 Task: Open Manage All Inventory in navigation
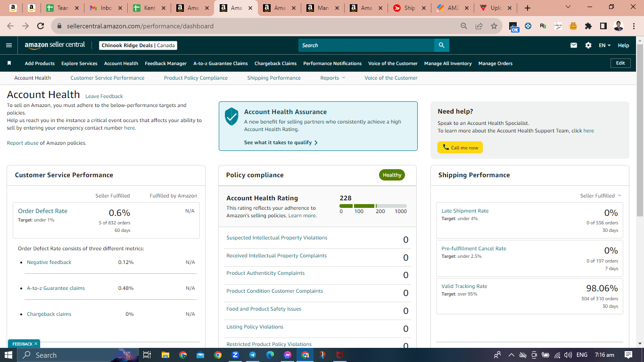[448, 63]
